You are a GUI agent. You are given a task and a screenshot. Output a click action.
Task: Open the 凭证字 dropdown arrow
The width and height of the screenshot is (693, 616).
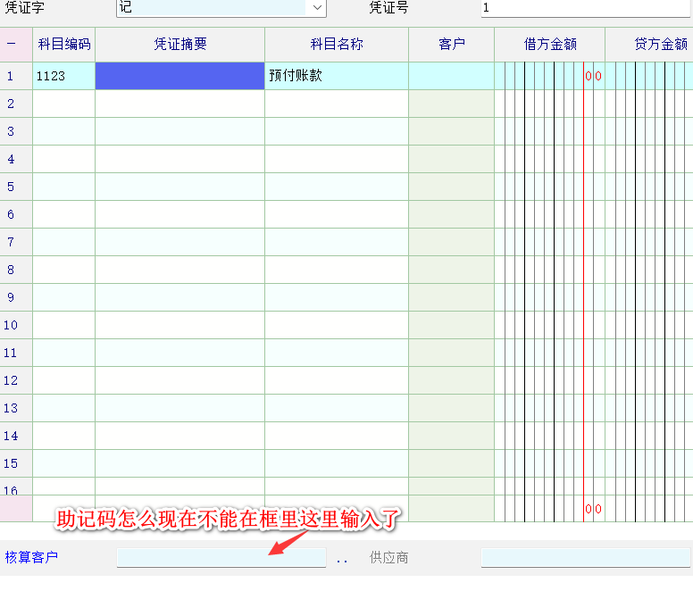(317, 8)
